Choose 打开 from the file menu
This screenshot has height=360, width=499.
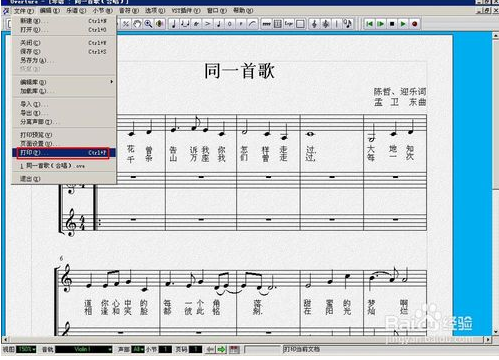[64, 30]
